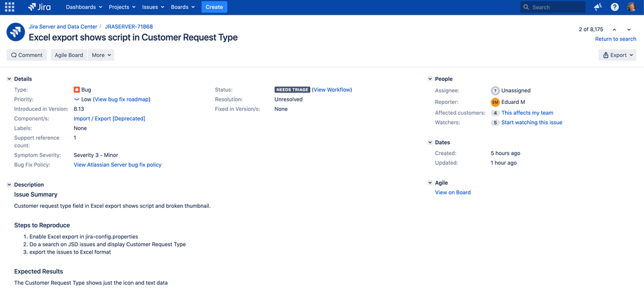Screen dimensions: 644x297
Task: Open the View Workflow link
Action: (x=332, y=90)
